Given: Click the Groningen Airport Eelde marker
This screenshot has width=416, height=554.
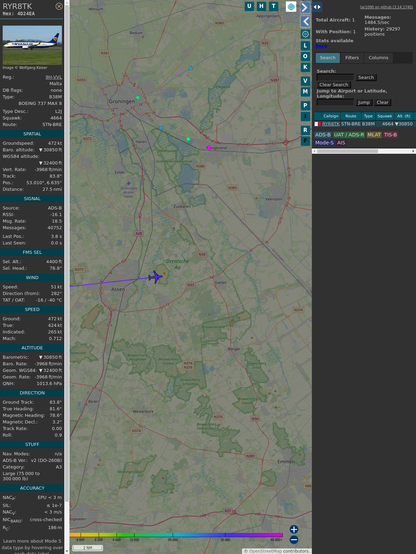Looking at the screenshot, I should (128, 183).
